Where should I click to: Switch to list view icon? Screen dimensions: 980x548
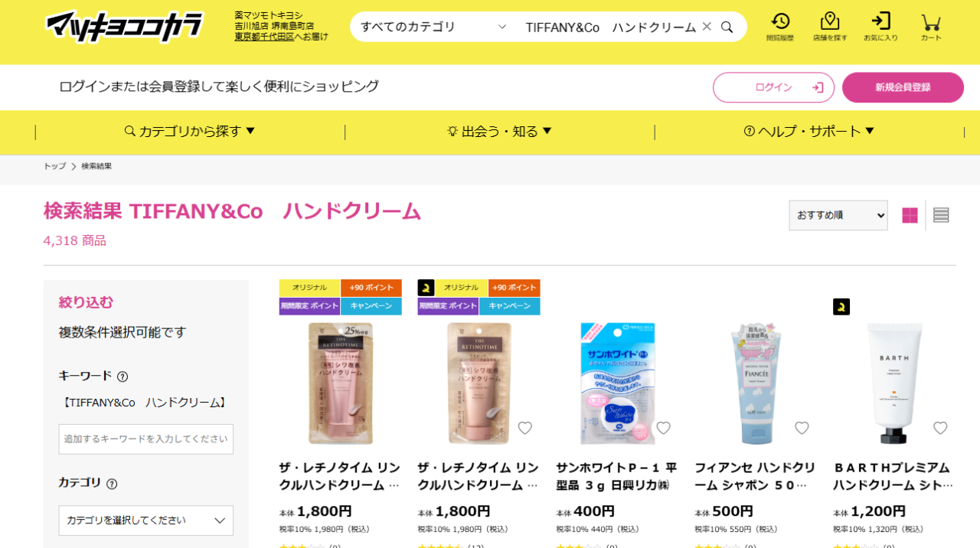coord(941,215)
